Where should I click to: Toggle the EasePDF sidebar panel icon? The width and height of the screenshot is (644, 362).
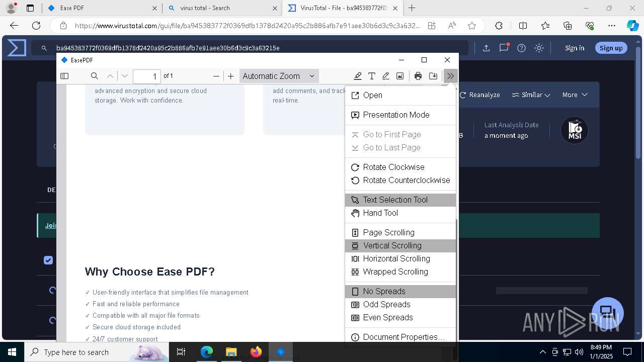pyautogui.click(x=64, y=76)
